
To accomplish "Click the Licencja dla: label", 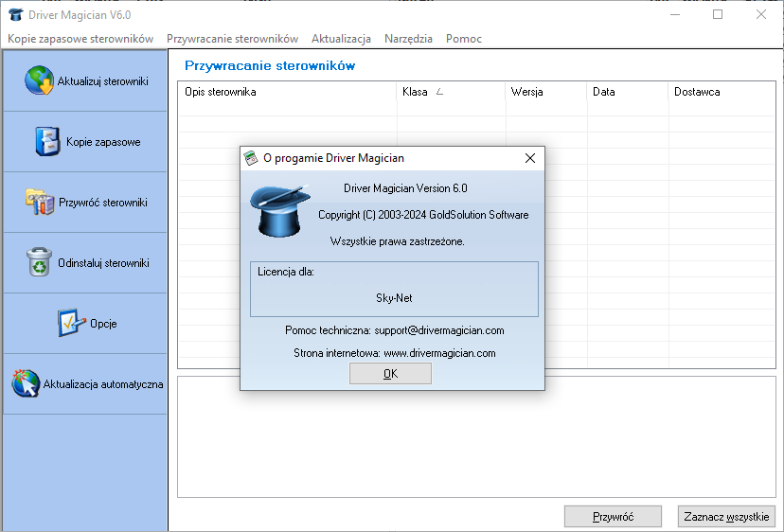I will click(x=286, y=272).
